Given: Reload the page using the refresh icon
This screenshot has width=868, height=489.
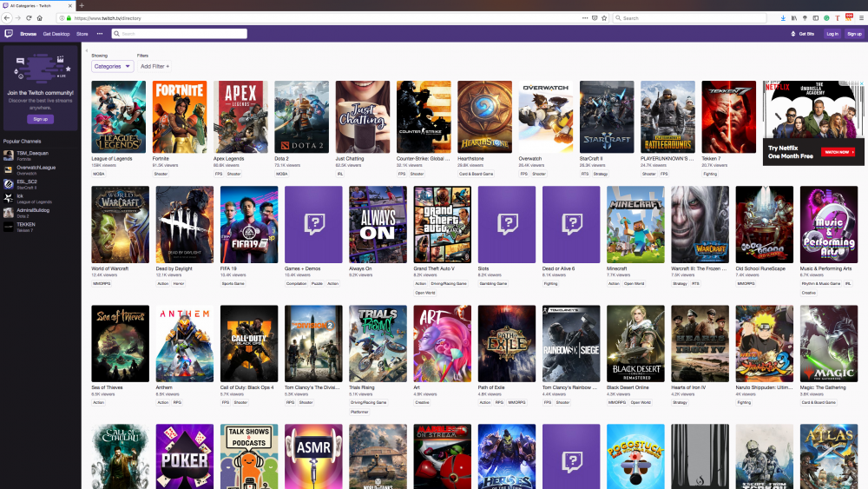Looking at the screenshot, I should tap(29, 17).
